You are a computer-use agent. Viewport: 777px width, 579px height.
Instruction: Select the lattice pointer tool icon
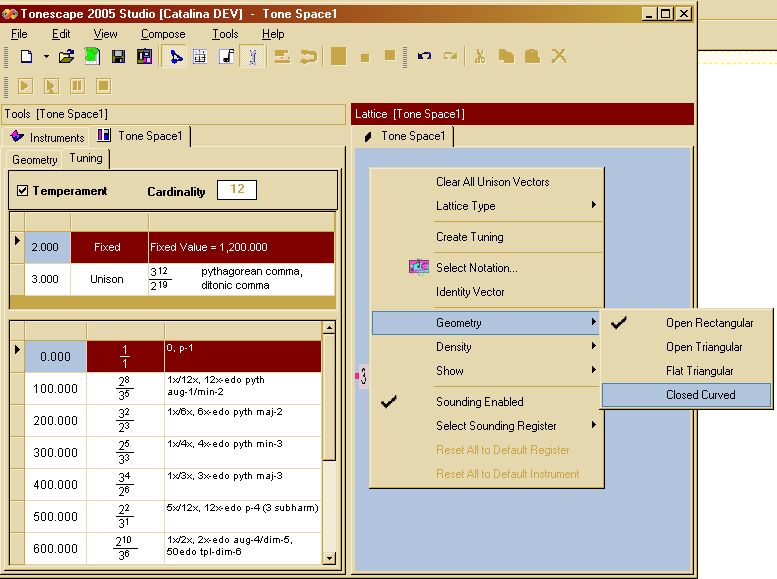click(175, 57)
